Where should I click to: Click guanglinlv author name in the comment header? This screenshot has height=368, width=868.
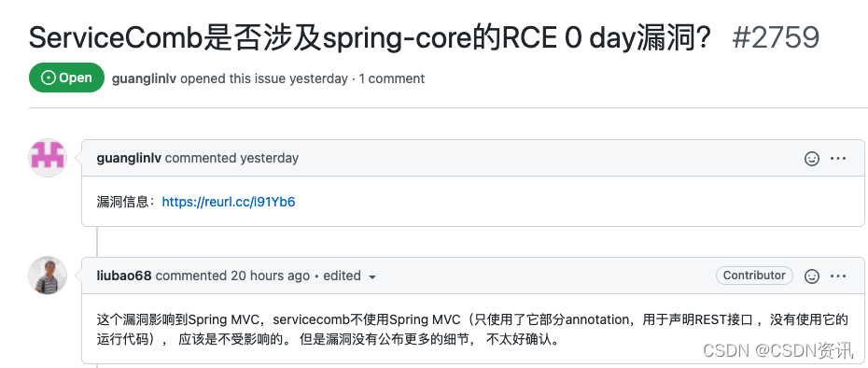pos(129,158)
